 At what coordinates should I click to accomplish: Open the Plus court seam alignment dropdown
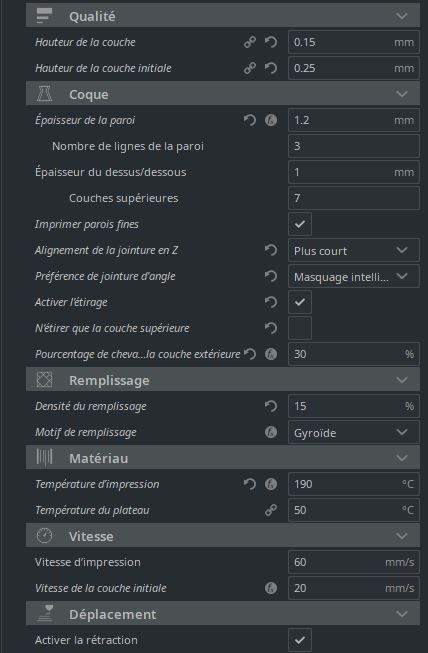point(354,250)
